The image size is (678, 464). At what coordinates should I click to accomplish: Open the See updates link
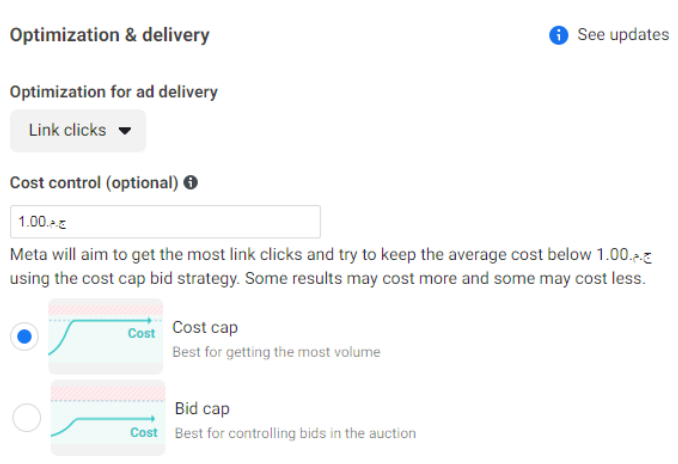(623, 35)
